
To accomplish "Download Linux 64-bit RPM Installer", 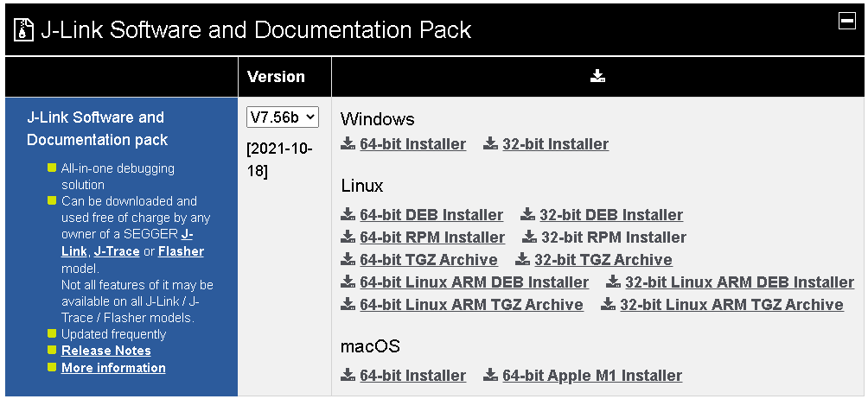I will [x=432, y=237].
